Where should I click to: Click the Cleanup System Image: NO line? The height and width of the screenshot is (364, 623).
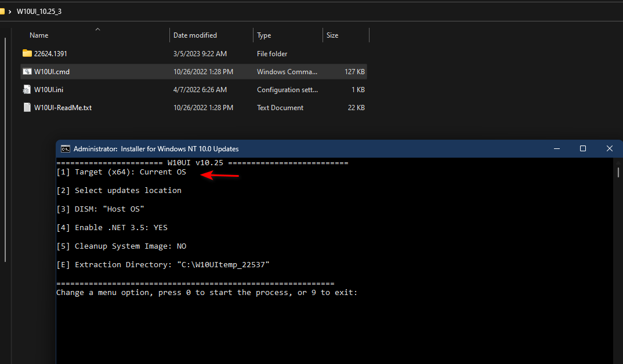121,246
